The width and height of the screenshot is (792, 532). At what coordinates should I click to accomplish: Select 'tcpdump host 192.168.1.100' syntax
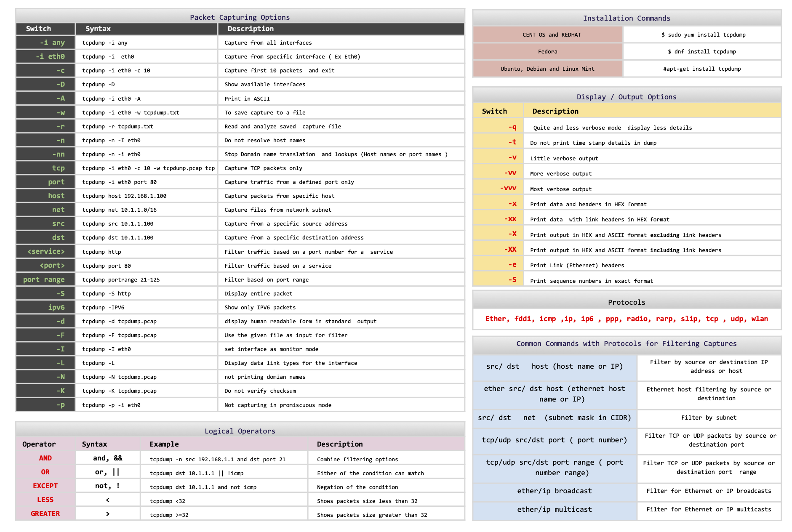[124, 196]
